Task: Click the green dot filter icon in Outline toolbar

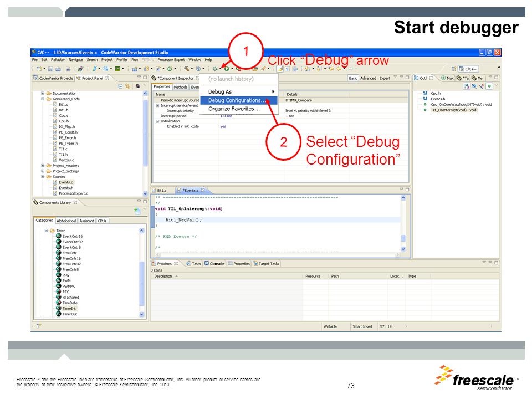Action: [x=489, y=86]
